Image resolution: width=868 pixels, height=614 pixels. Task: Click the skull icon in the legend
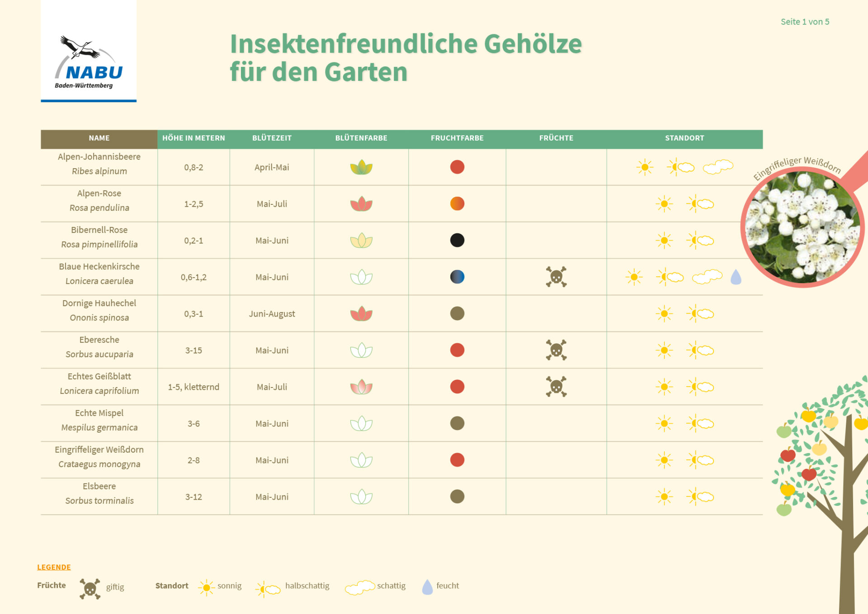pos(90,589)
